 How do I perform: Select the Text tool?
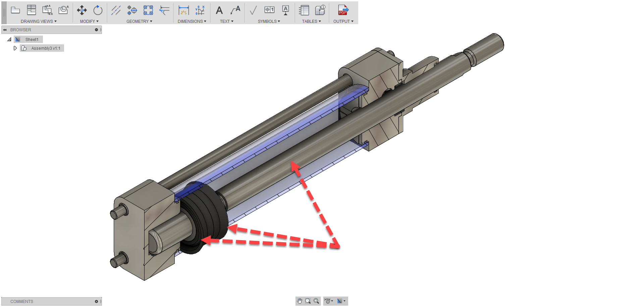[219, 10]
